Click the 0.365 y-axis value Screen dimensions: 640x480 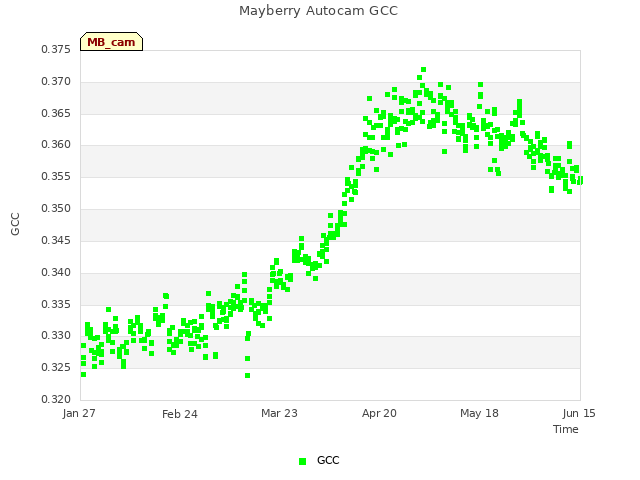click(x=56, y=113)
